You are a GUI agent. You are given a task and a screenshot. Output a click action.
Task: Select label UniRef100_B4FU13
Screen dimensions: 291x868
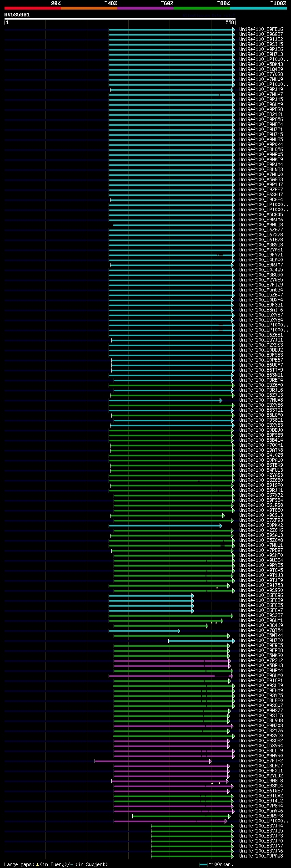[x=261, y=470]
